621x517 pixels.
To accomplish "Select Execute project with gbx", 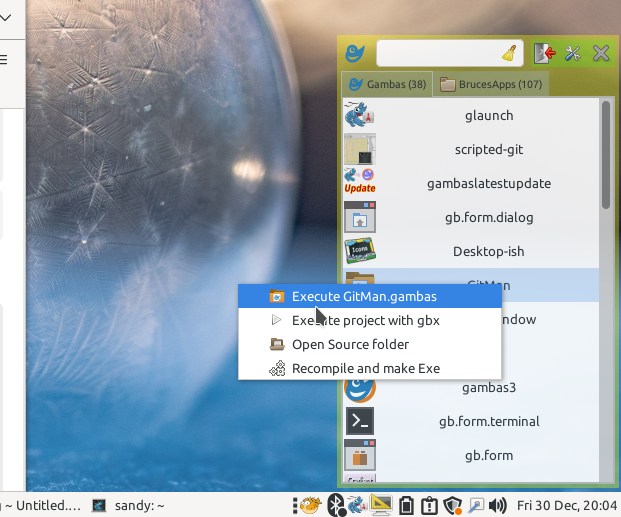I will tap(365, 320).
